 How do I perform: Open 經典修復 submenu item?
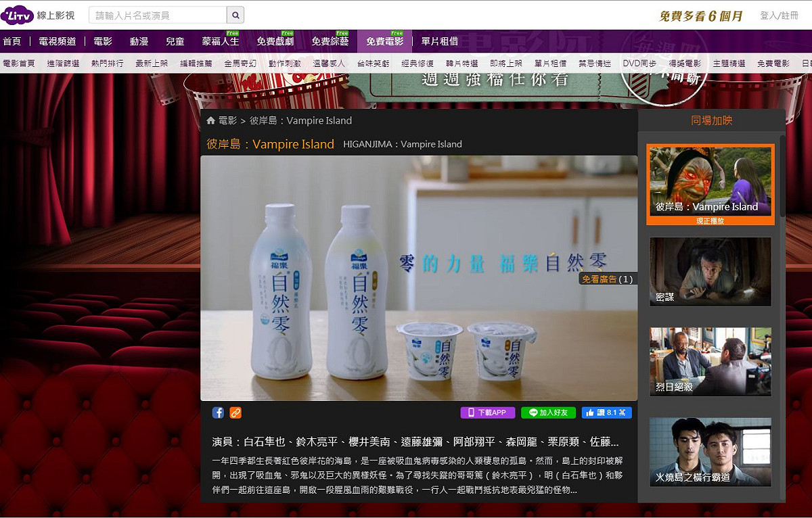point(418,64)
